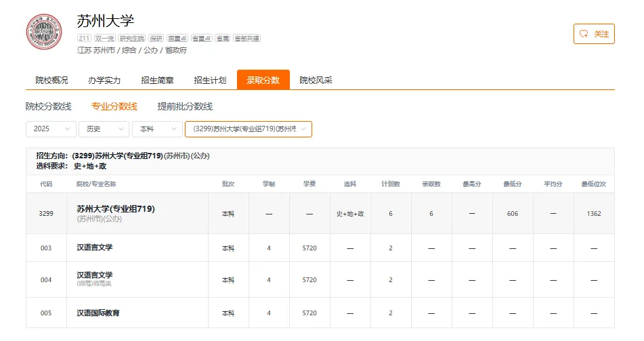
Task: Click the 学制 column header
Action: (x=269, y=184)
